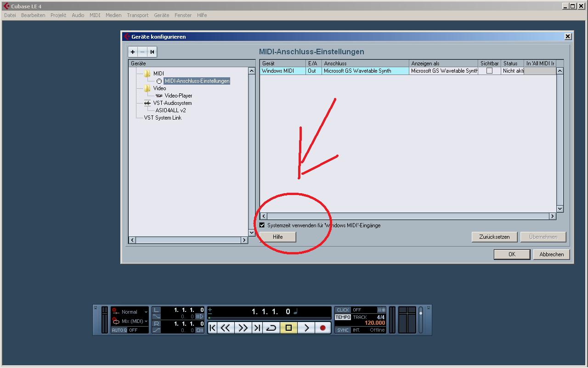Click the Microsoft GS Wavetable Synth Anschluss cell

(x=365, y=71)
